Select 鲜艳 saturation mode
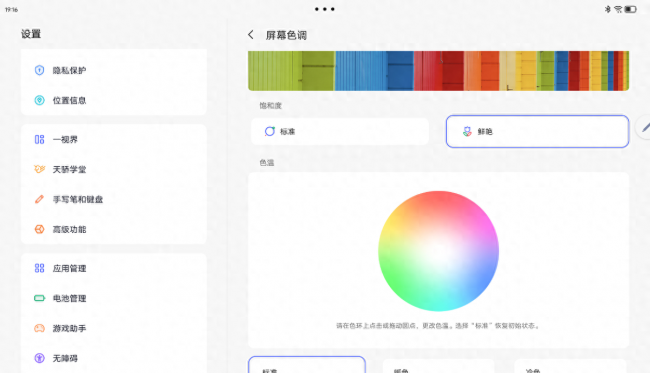 [537, 131]
